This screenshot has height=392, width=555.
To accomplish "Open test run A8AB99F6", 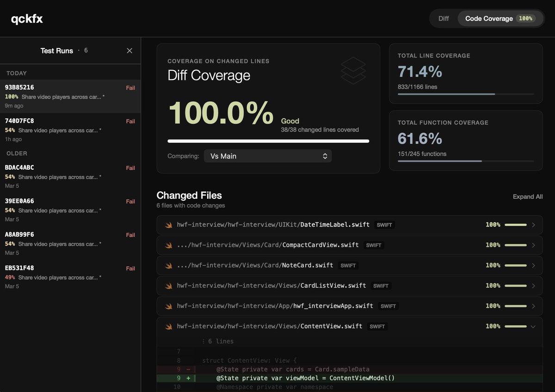I will tap(70, 244).
